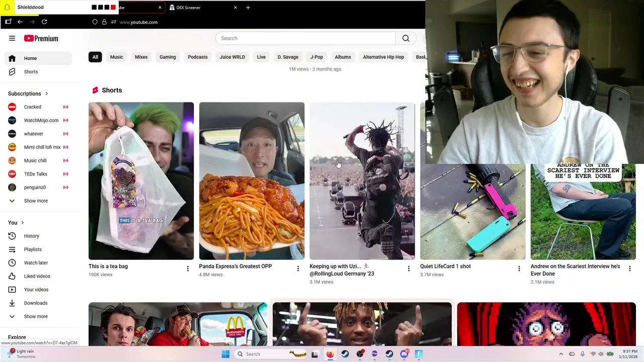Open Windows Start menu
Viewport: 644px width, 362px height.
pyautogui.click(x=225, y=354)
